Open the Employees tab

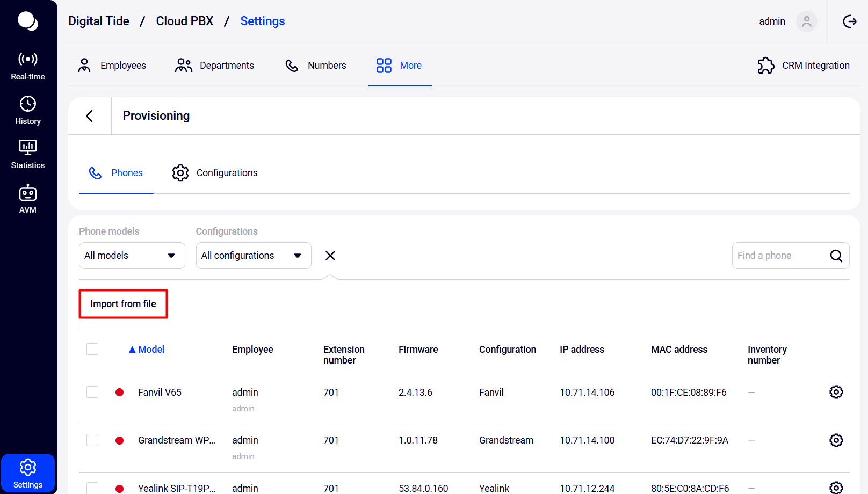tap(112, 66)
